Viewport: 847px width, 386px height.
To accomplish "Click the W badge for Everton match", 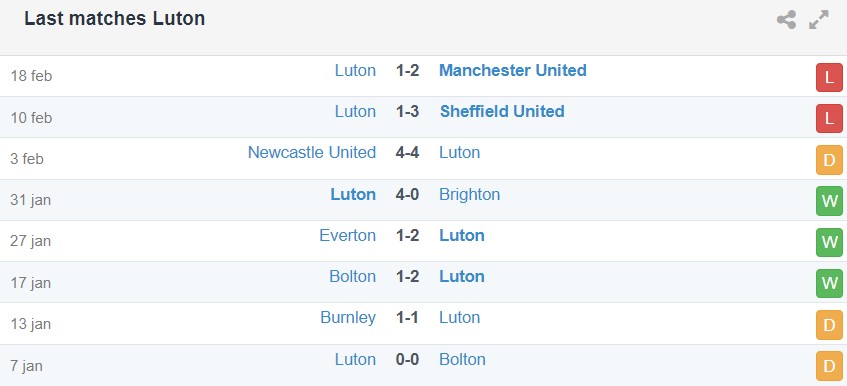I will pyautogui.click(x=829, y=242).
